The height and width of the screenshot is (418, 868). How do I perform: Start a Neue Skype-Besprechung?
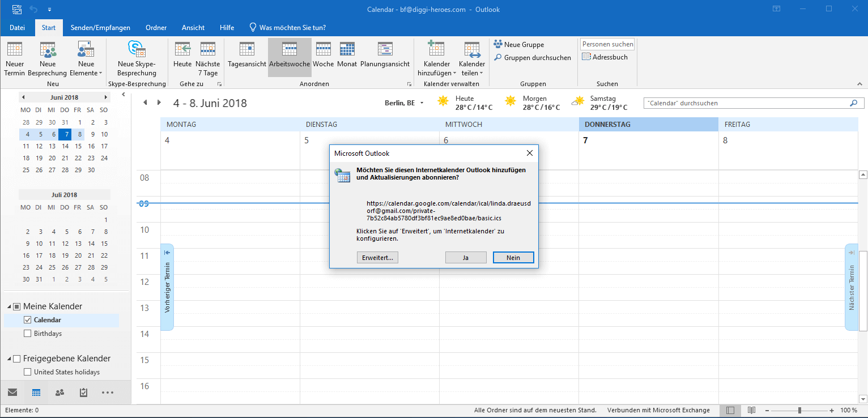137,59
